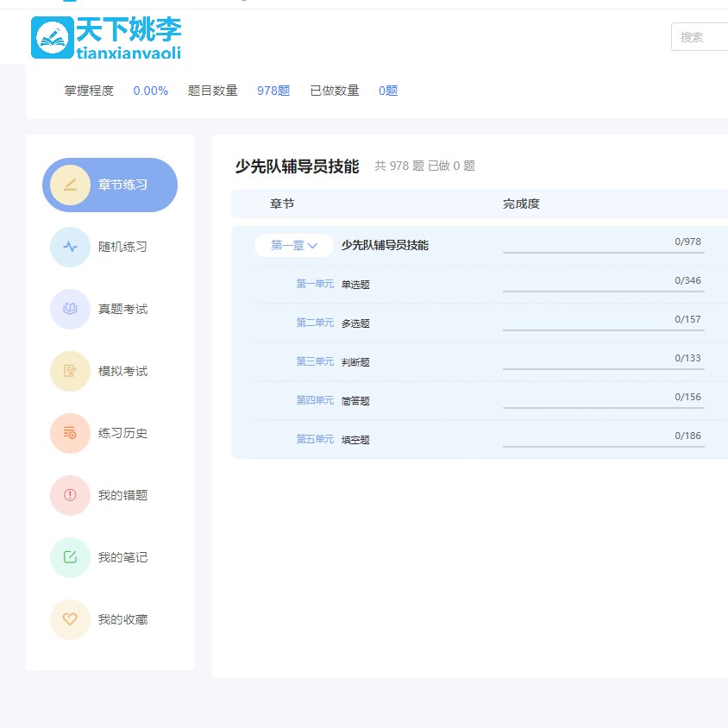Go to 我的错题 menu label
The height and width of the screenshot is (728, 728).
tap(122, 495)
